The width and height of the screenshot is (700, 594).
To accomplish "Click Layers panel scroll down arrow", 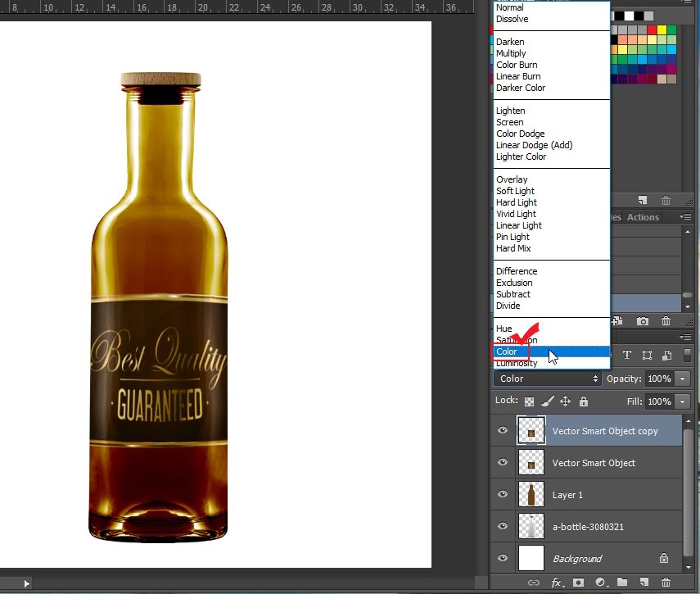I will tap(689, 567).
